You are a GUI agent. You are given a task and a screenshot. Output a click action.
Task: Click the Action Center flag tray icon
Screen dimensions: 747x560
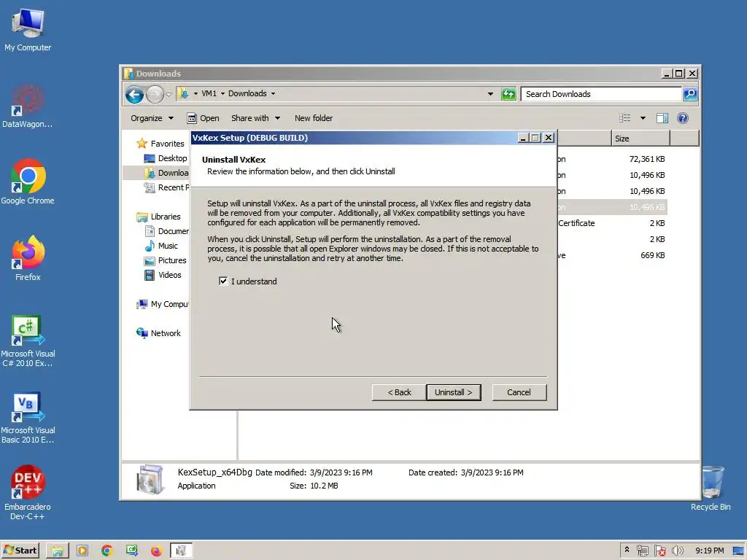pyautogui.click(x=659, y=551)
